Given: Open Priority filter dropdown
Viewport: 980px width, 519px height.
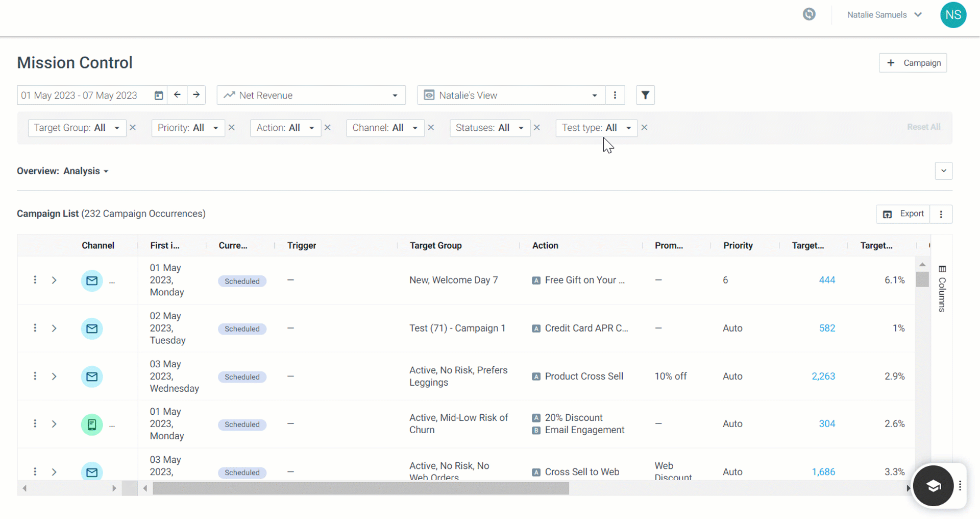Looking at the screenshot, I should (188, 128).
